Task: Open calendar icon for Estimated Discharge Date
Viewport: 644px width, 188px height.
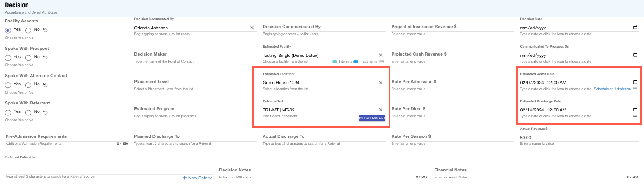Action: pos(635,110)
